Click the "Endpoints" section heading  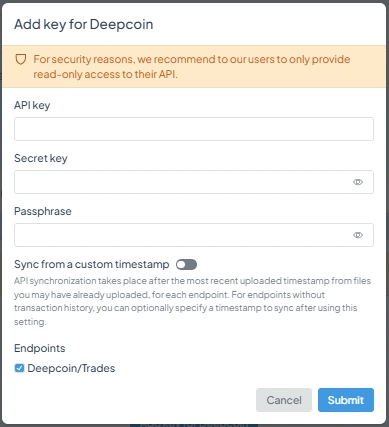[x=40, y=348]
